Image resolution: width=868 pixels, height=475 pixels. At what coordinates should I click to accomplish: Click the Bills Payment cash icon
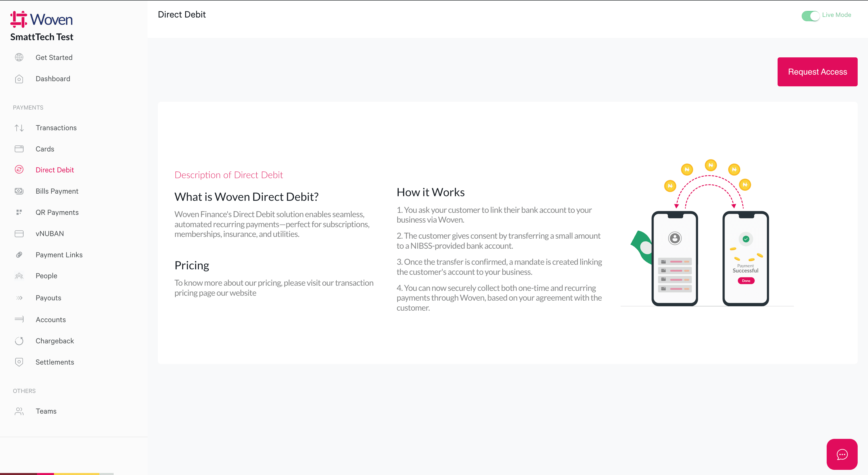[x=19, y=191]
